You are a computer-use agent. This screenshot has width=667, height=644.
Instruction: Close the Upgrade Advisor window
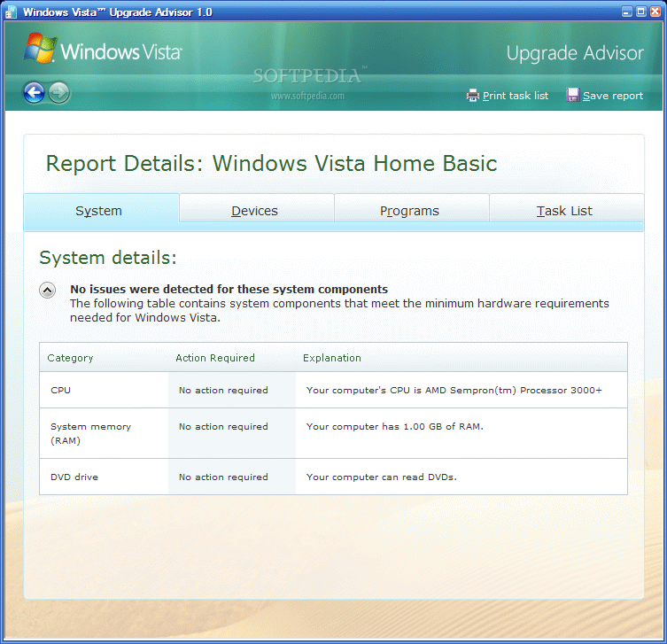(655, 12)
